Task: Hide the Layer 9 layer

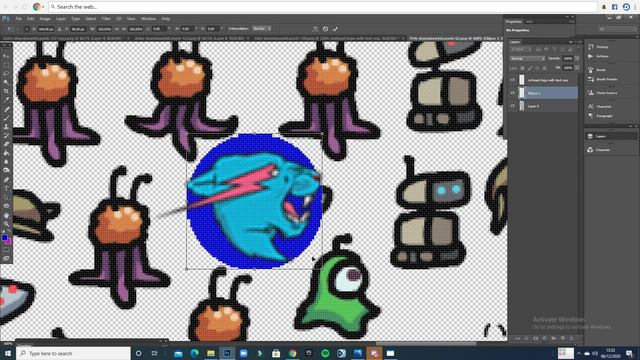Action: click(x=513, y=106)
